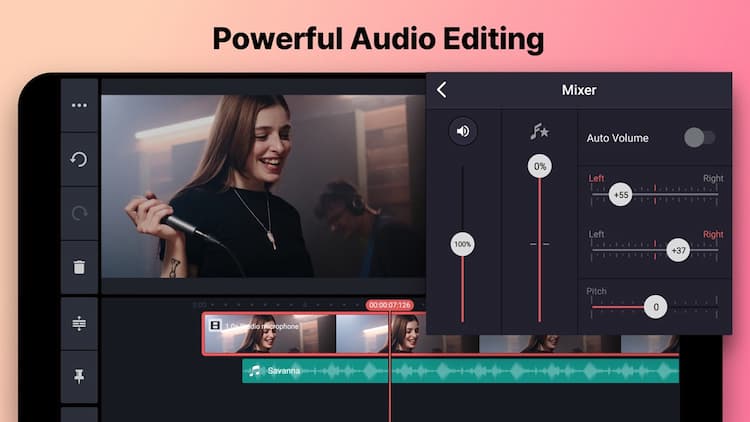Click the red playhead timecode marker
The width and height of the screenshot is (750, 422).
pyautogui.click(x=390, y=304)
